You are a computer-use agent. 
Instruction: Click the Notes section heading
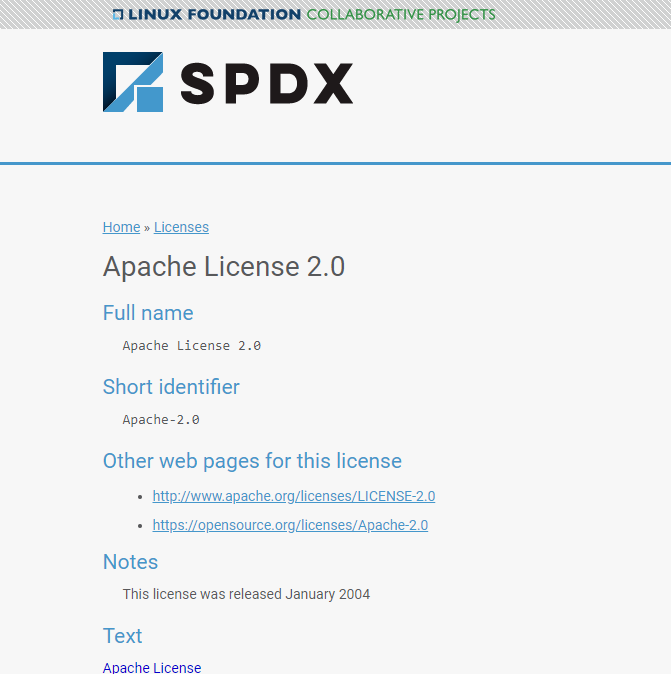coord(130,562)
